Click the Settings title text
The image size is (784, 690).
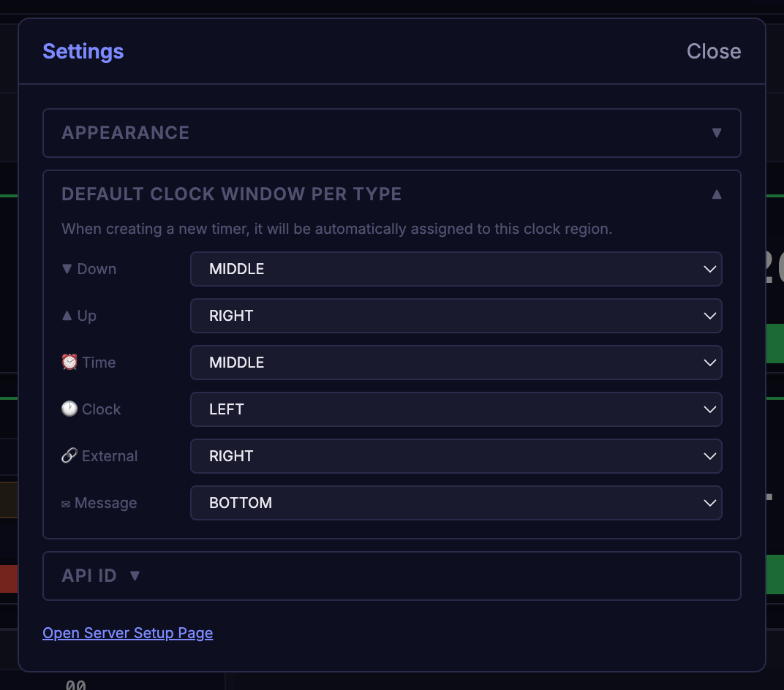click(83, 51)
